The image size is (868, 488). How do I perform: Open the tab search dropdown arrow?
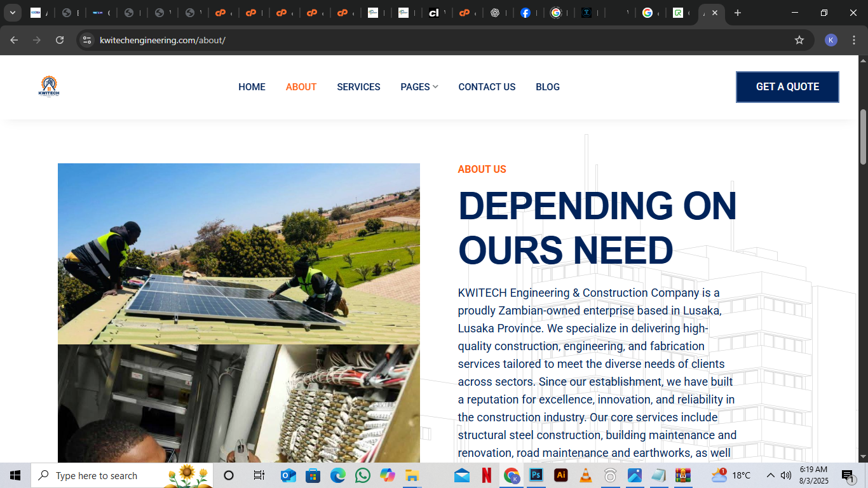(x=12, y=13)
